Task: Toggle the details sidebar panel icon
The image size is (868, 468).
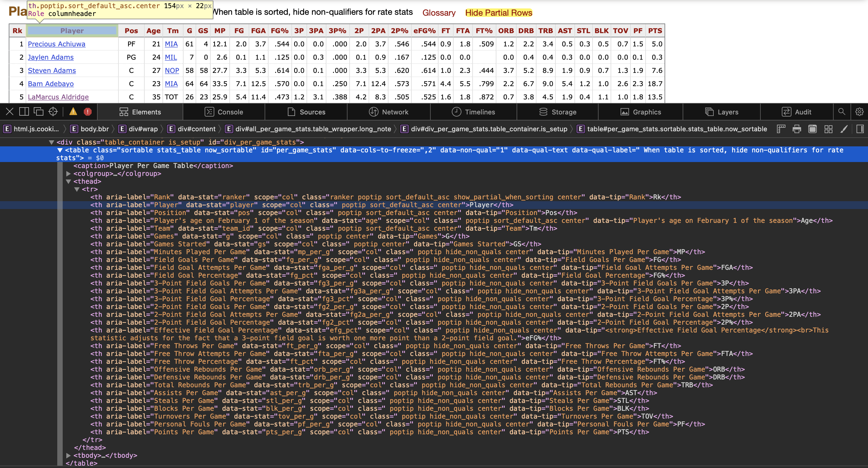Action: [860, 129]
